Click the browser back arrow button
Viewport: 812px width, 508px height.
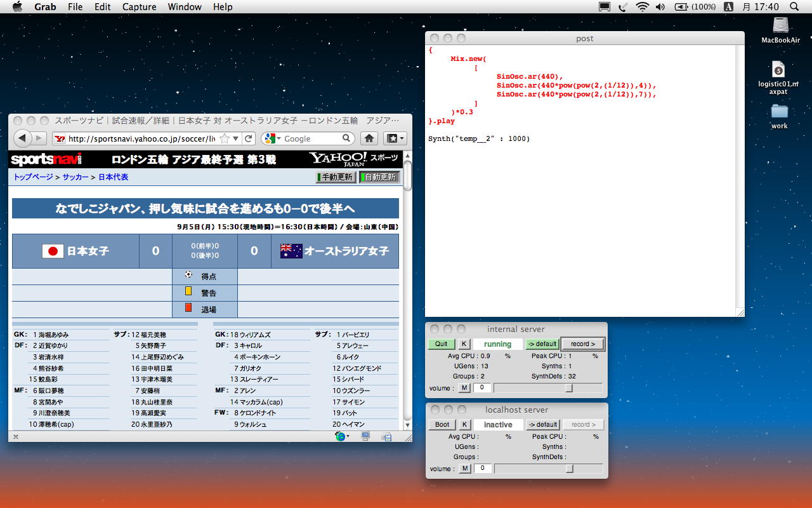point(23,138)
